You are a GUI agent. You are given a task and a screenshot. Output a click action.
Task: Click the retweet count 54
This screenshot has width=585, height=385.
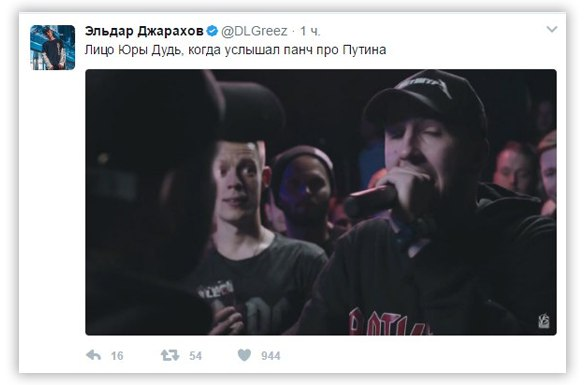(x=195, y=356)
